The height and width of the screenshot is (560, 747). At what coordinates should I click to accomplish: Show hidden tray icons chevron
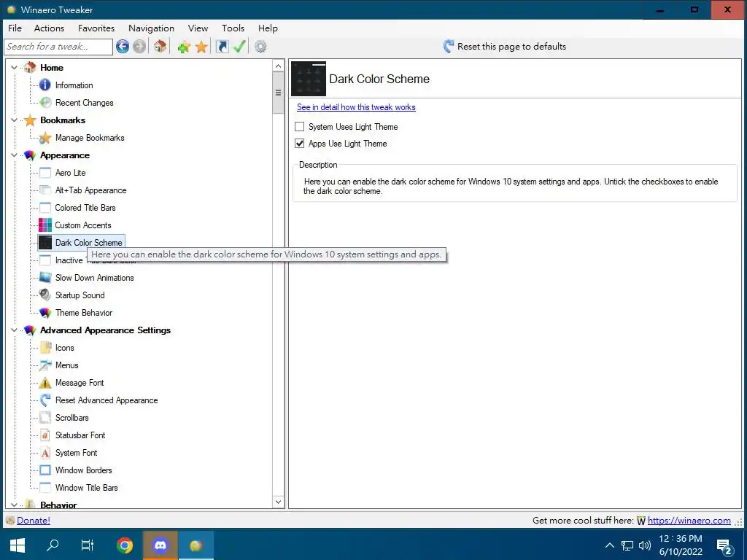pyautogui.click(x=609, y=545)
